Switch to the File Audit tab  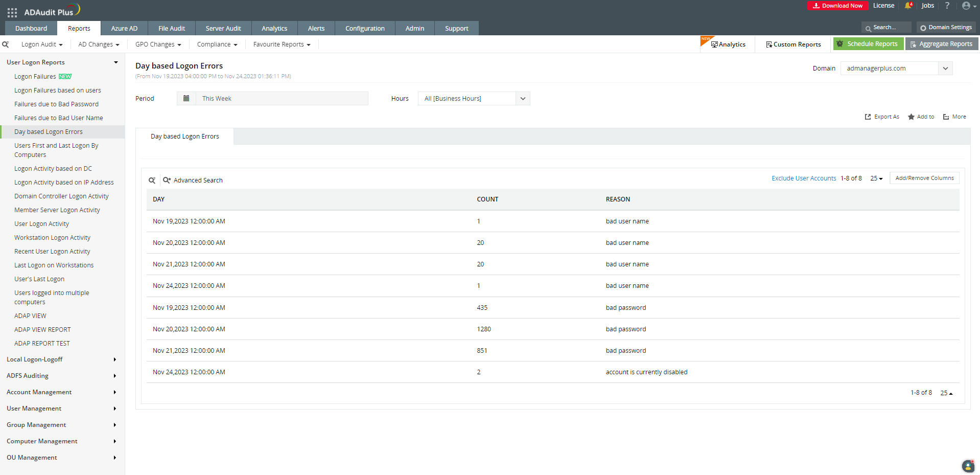[172, 29]
